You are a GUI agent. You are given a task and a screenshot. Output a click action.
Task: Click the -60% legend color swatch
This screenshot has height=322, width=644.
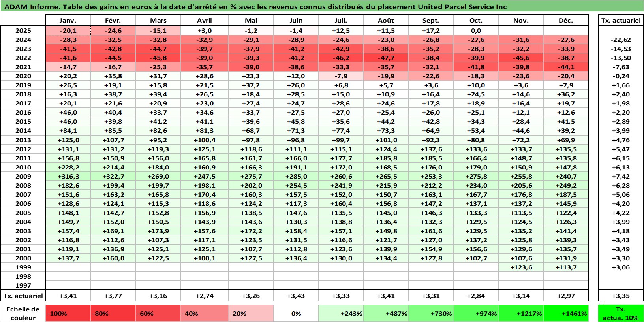tap(158, 313)
